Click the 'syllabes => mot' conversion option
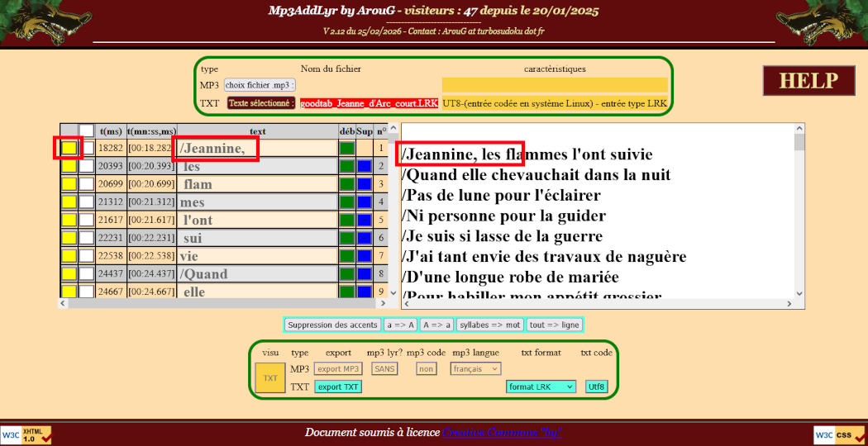868x446 pixels. click(489, 325)
